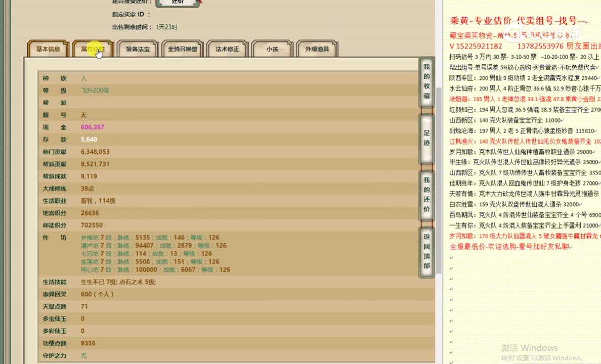Click the 功绩点数 value 9356
Viewport: 601px width, 364px height.
point(88,343)
